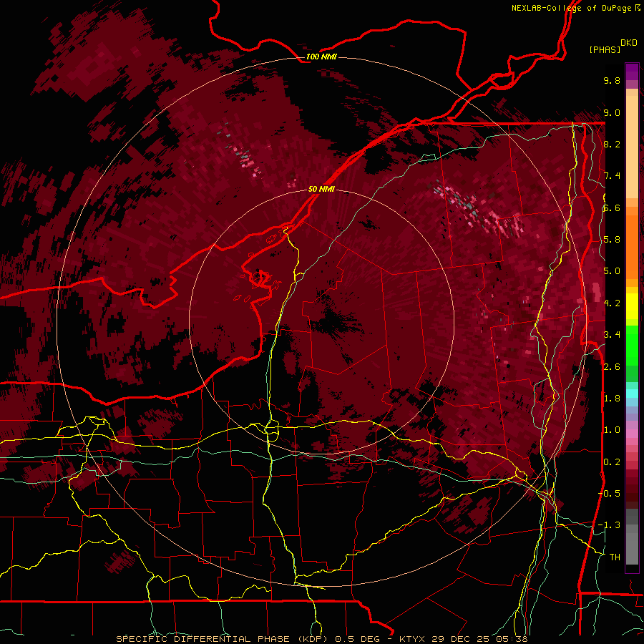This screenshot has width=644, height=644.
Task: Click the cyan segment of color bar
Action: pos(632,394)
